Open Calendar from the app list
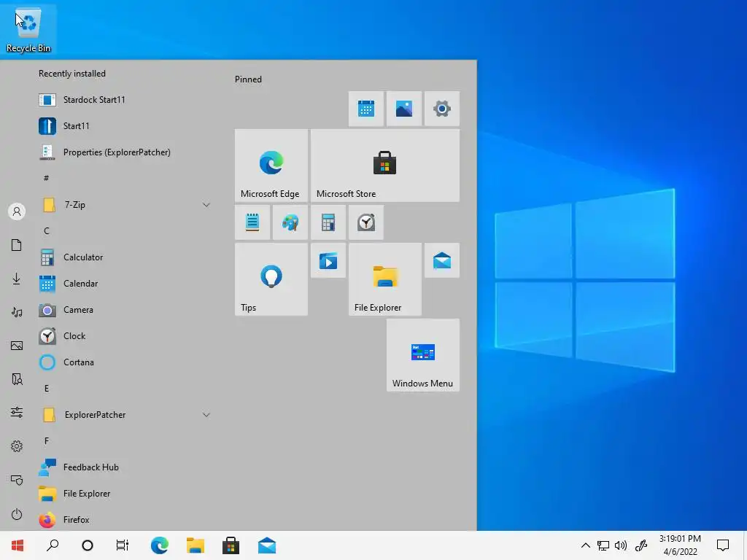This screenshot has height=560, width=747. coord(124,284)
